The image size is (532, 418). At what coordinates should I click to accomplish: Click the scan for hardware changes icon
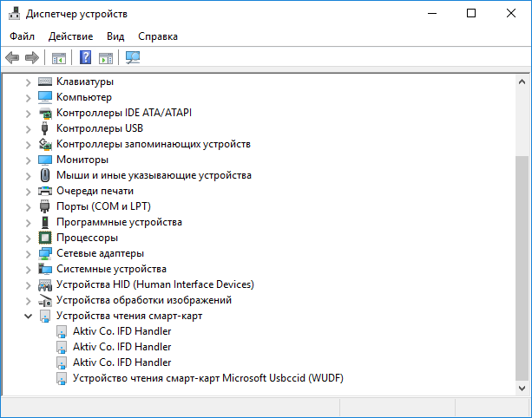(x=133, y=57)
